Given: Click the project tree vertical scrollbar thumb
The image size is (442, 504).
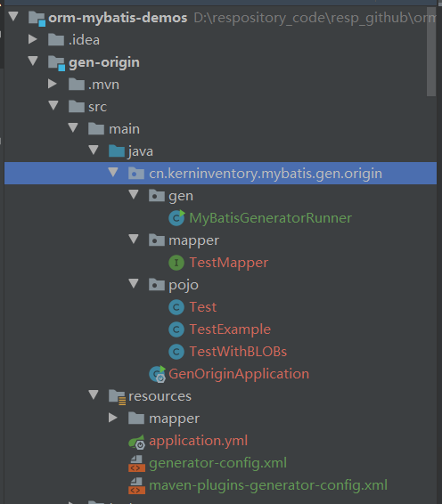Looking at the screenshot, I should click(431, 52).
